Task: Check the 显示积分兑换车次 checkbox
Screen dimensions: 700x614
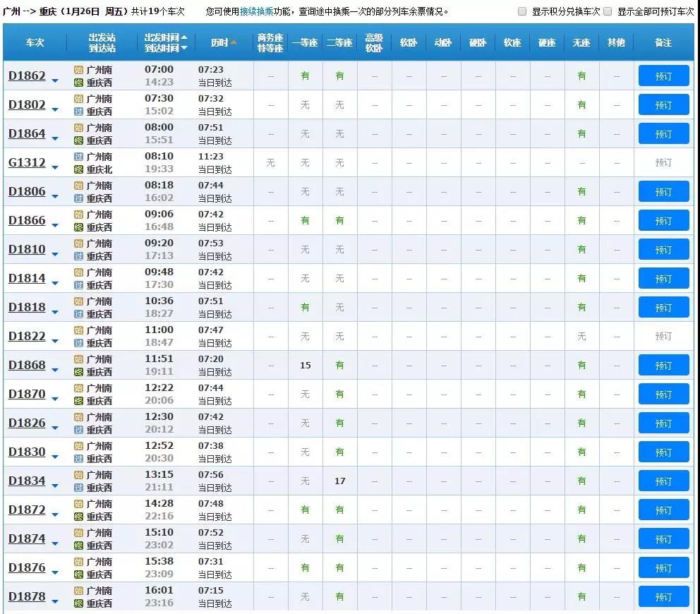Action: pos(521,11)
